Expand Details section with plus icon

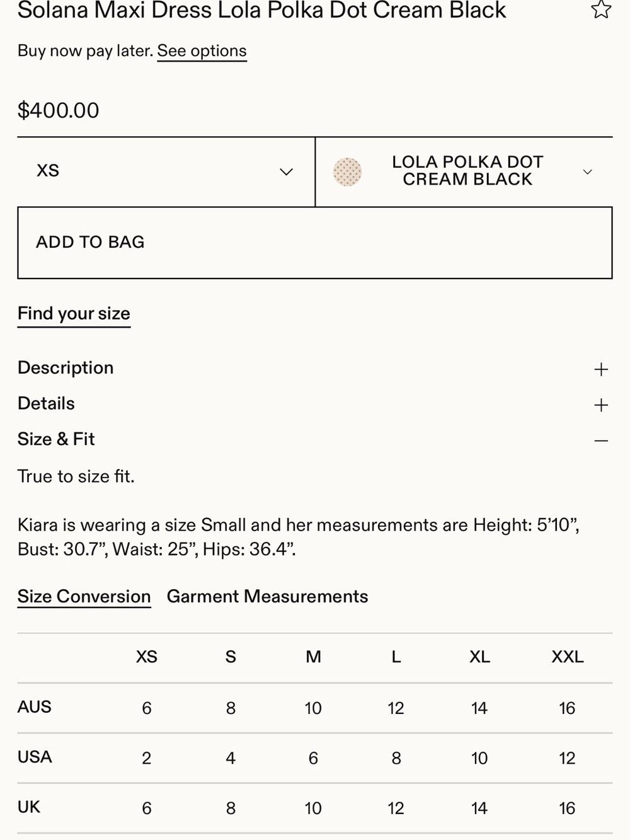pyautogui.click(x=601, y=405)
